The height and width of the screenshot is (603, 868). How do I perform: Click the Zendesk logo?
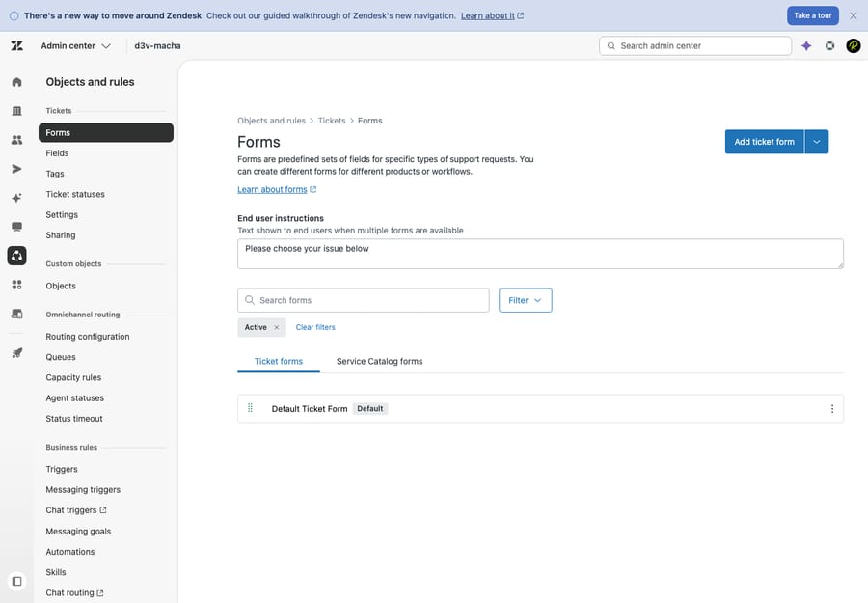coord(16,46)
